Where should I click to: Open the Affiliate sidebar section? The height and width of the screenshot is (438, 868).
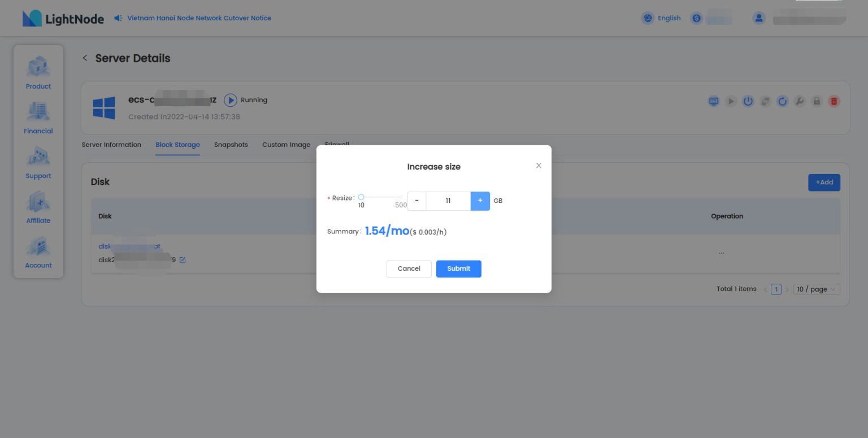(x=38, y=207)
